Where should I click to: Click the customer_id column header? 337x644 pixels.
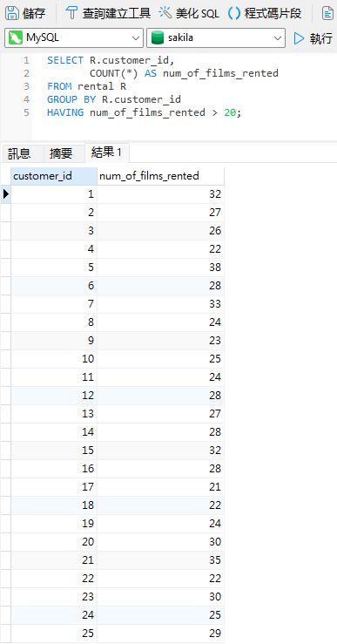54,176
